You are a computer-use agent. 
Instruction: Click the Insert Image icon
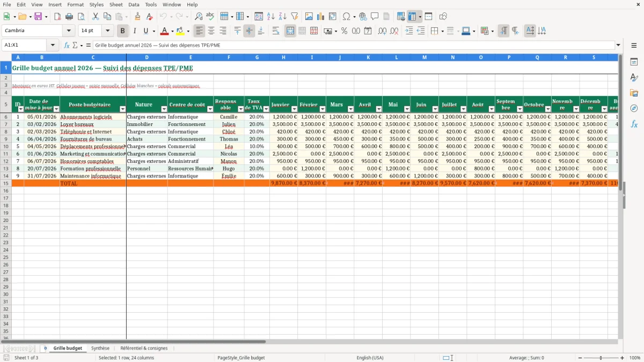309,17
